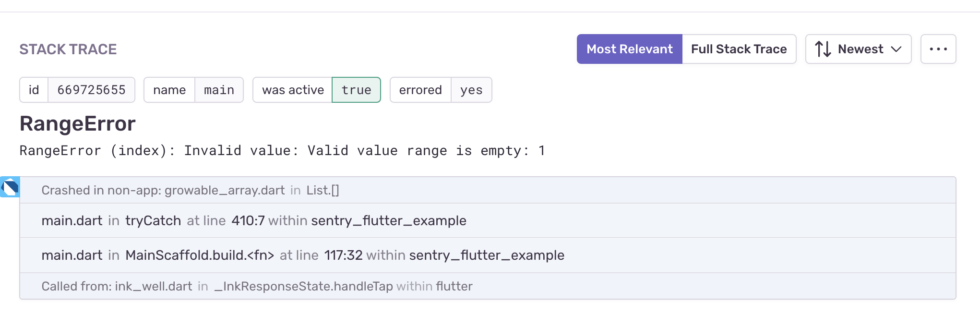The width and height of the screenshot is (980, 315).
Task: Select the 'name main' tag pill
Action: coord(193,90)
